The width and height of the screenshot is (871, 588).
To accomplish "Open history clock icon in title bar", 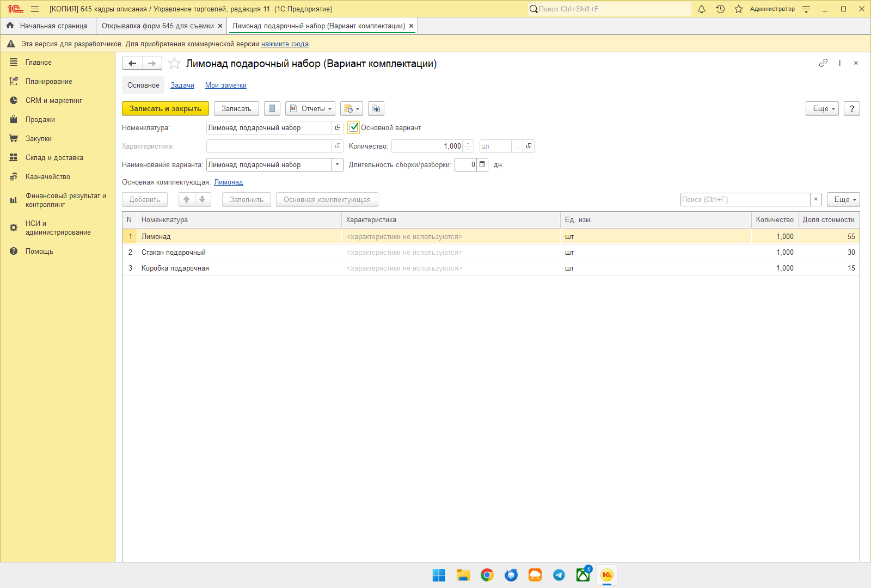I will click(720, 9).
